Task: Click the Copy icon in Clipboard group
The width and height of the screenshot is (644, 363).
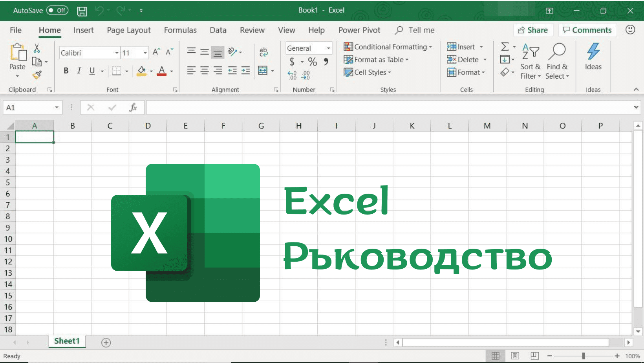Action: pos(37,62)
